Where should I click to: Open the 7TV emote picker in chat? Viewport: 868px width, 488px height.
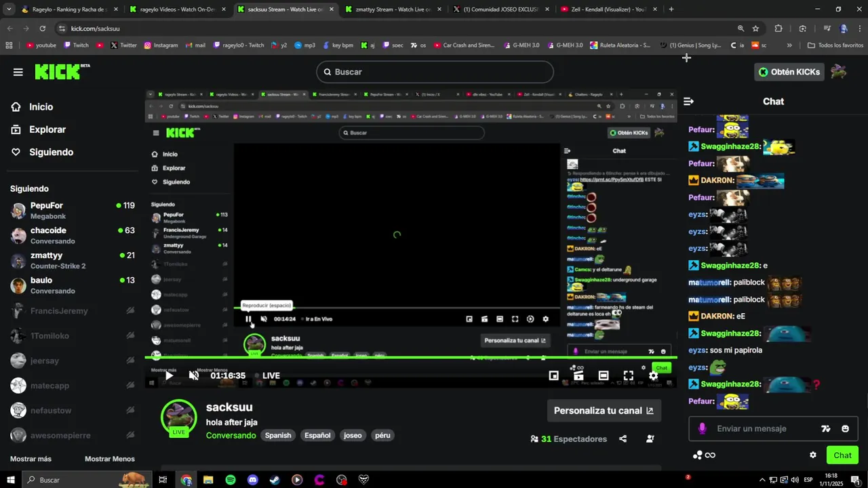click(825, 428)
